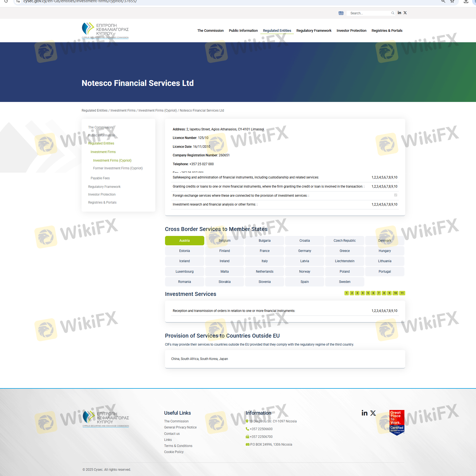Select the Germany country tab
This screenshot has width=476, height=476.
point(305,251)
